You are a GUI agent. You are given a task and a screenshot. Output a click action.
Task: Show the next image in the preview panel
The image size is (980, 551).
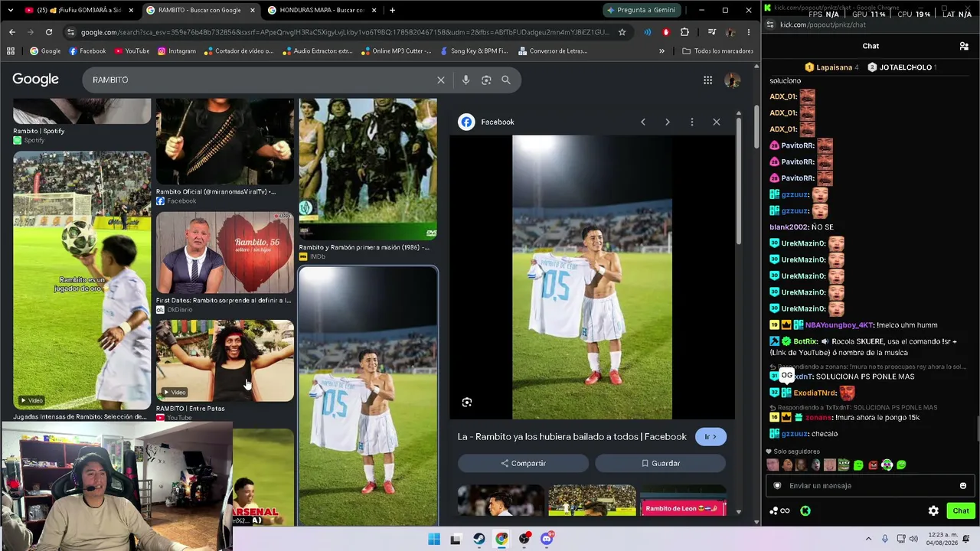tap(668, 122)
